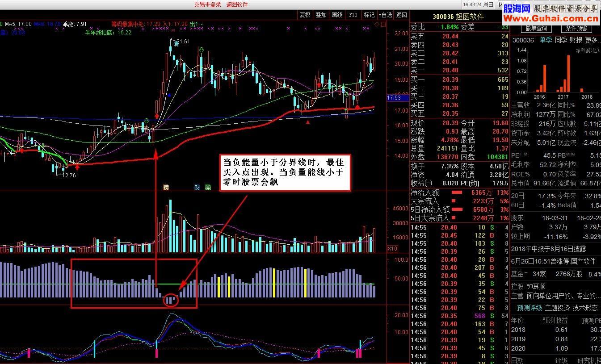Image resolution: width=601 pixels, height=364 pixels.
Task: Click the 榜 marker on the chart
Action: (x=166, y=187)
